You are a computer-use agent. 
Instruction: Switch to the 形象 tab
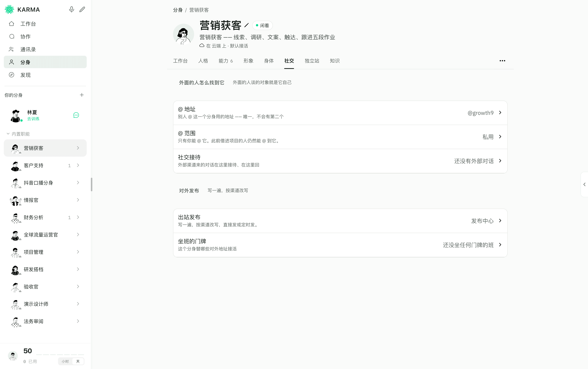pos(248,61)
